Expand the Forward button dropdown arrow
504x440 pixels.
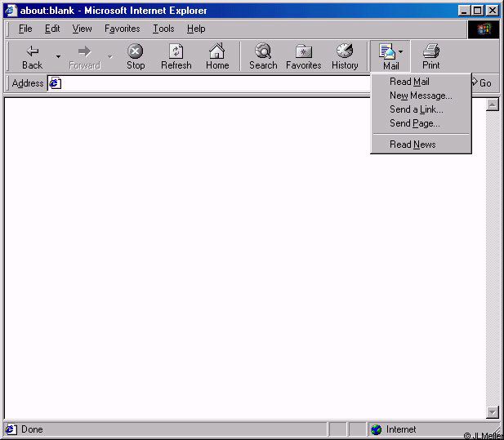pos(110,56)
